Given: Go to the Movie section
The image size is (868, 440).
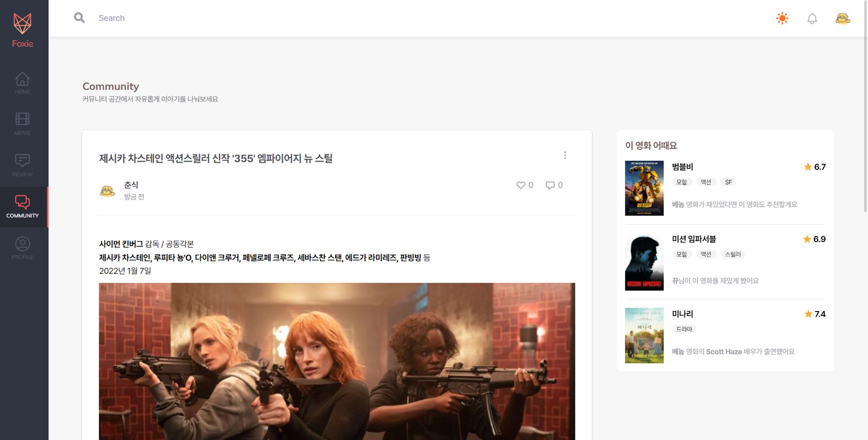Looking at the screenshot, I should (x=22, y=124).
